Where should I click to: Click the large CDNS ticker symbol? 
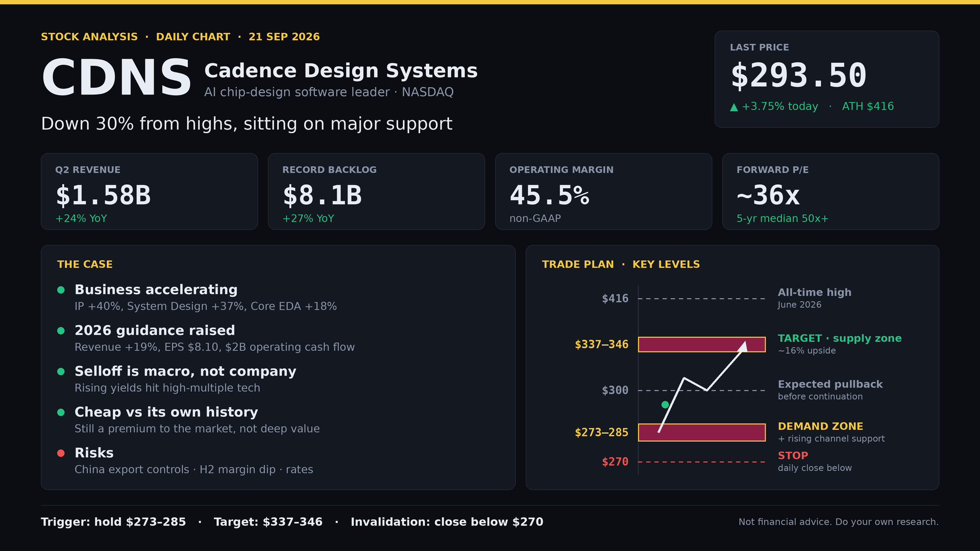click(117, 78)
